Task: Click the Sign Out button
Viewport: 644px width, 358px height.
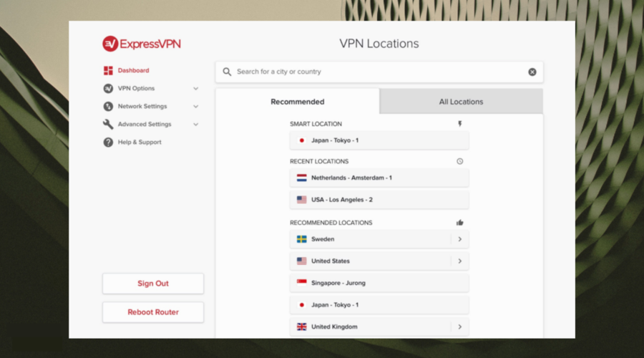Action: (x=153, y=284)
